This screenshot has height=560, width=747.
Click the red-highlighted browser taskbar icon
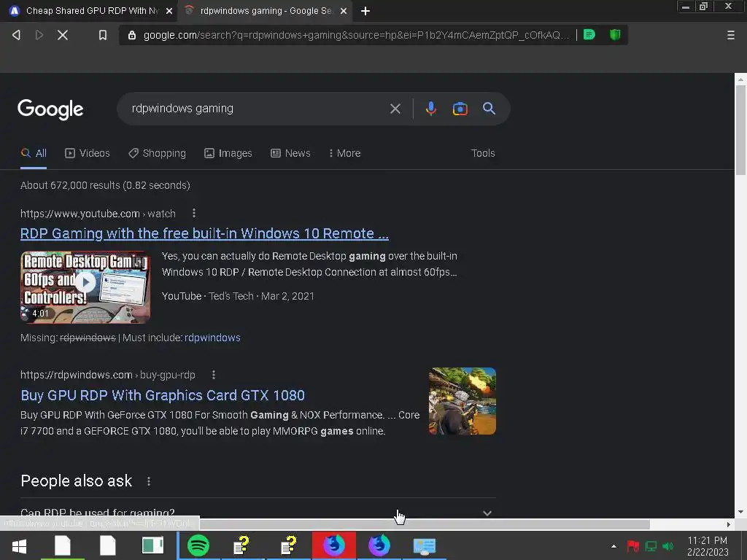pos(334,545)
